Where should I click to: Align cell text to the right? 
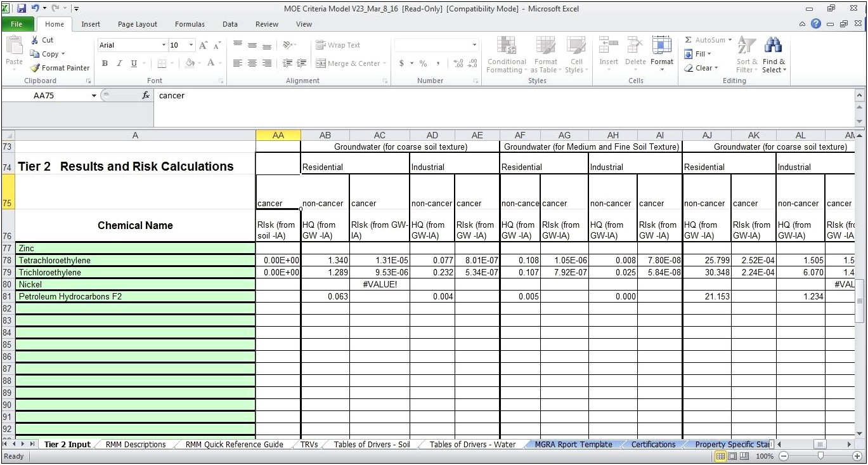[x=267, y=63]
